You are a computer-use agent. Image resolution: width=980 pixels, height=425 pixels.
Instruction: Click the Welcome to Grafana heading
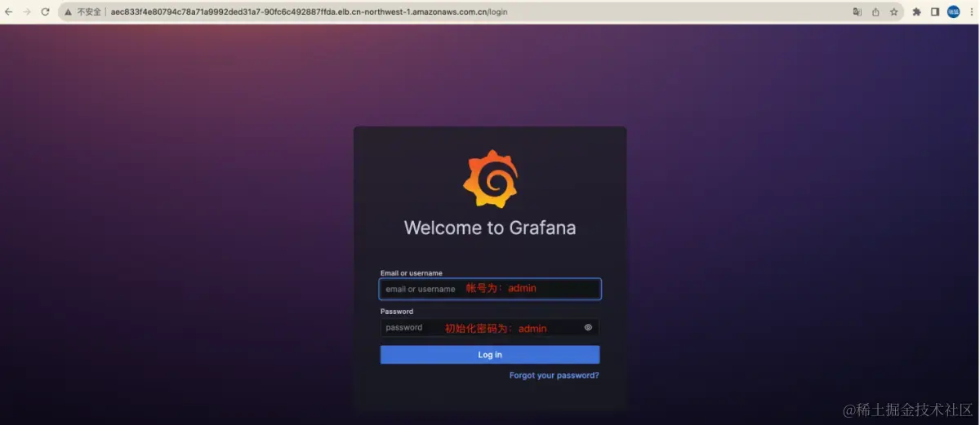(490, 228)
